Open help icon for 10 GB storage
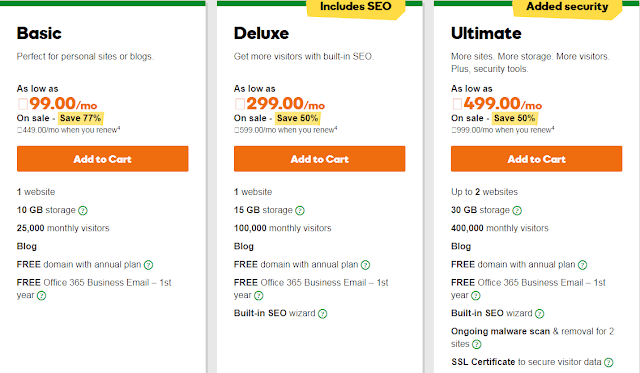 pyautogui.click(x=83, y=211)
